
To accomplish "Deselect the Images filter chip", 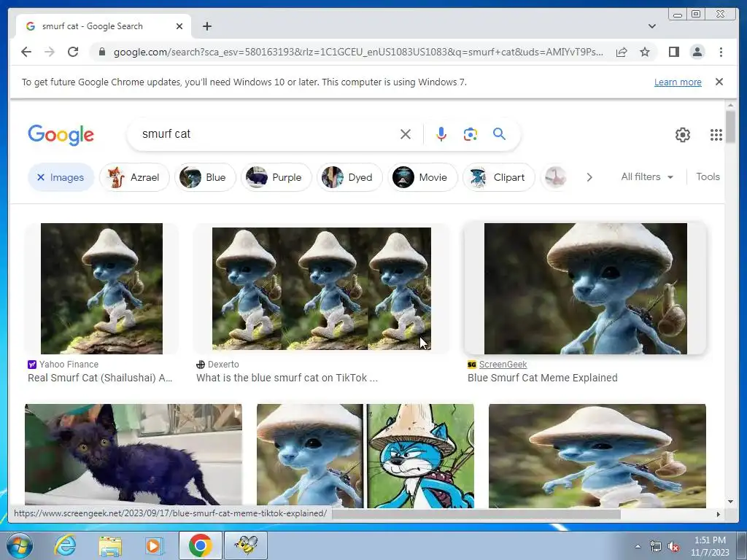I will (61, 177).
